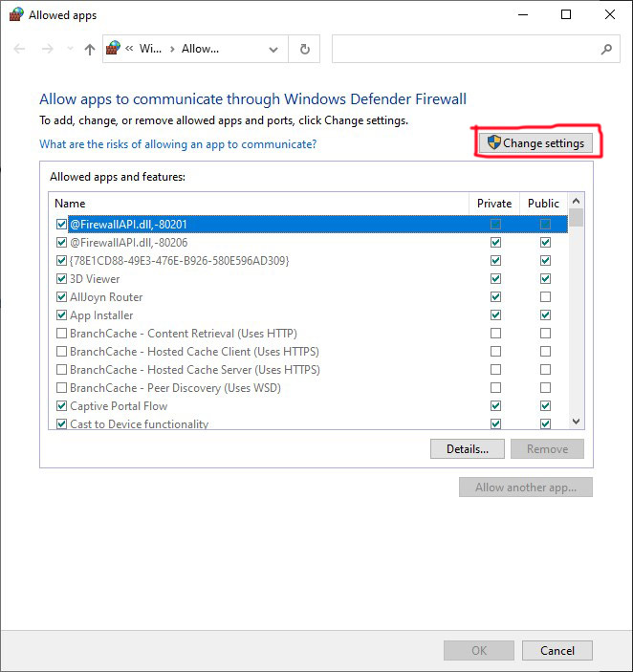Maximize the Allowed apps window
The image size is (633, 672).
pos(566,14)
